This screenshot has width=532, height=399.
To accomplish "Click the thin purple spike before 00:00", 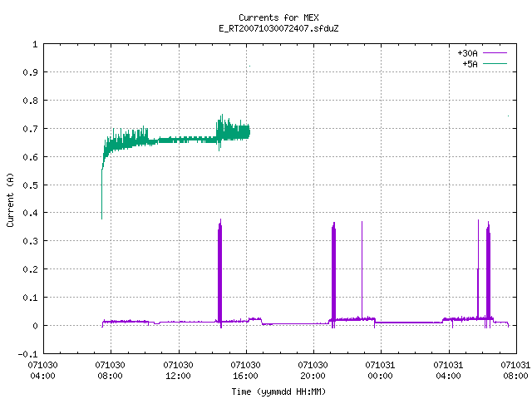I will tap(362, 269).
